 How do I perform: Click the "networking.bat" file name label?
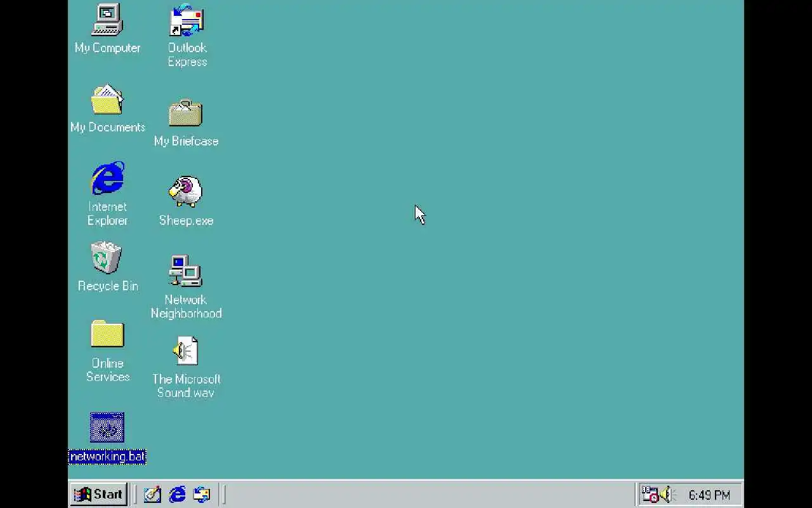click(107, 457)
